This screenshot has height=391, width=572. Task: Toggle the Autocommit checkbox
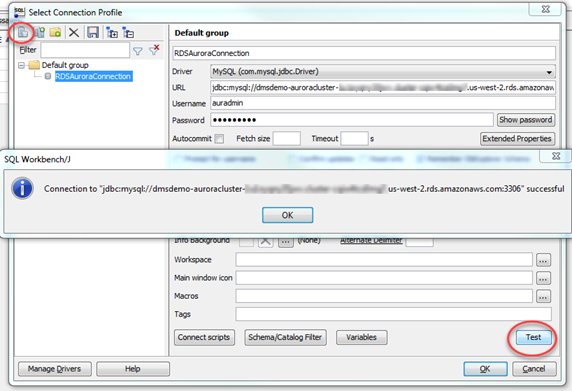coord(219,139)
